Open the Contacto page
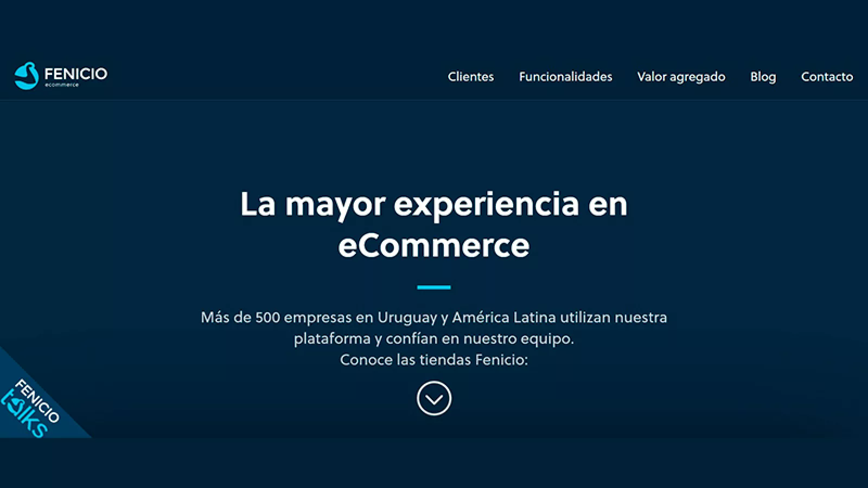This screenshot has height=488, width=868. [x=827, y=76]
